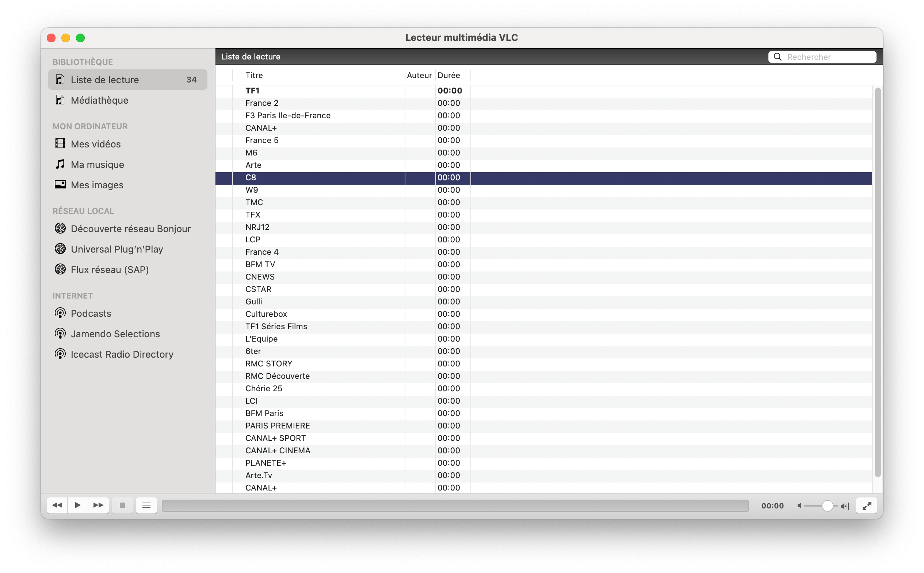Select the RMC Découverte entry

click(544, 376)
